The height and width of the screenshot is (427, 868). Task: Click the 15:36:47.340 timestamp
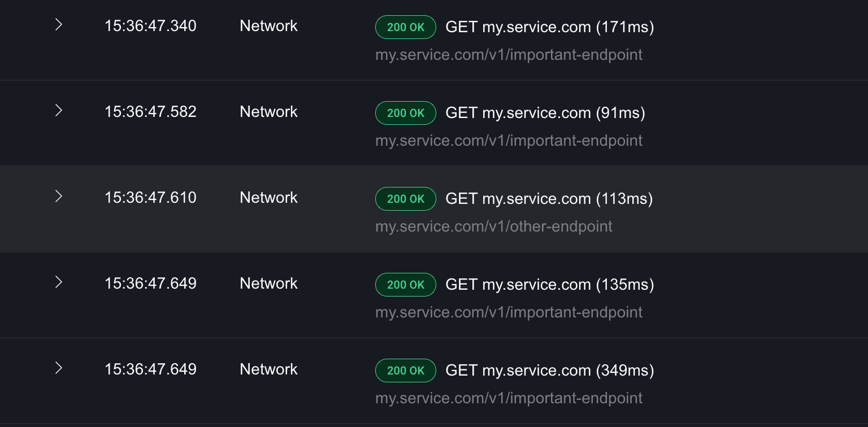[150, 26]
